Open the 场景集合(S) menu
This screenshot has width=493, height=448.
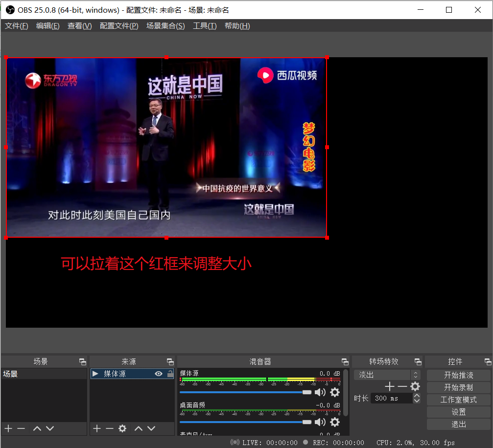pyautogui.click(x=165, y=26)
